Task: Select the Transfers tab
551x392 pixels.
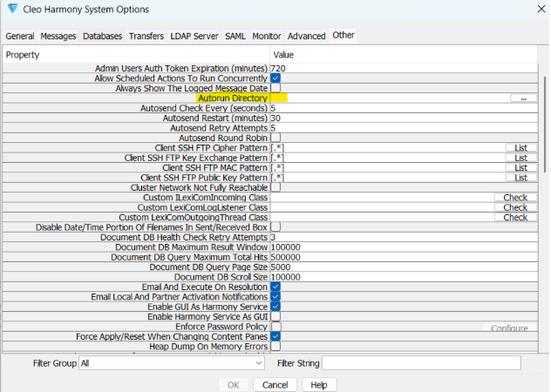Action: [x=146, y=37]
